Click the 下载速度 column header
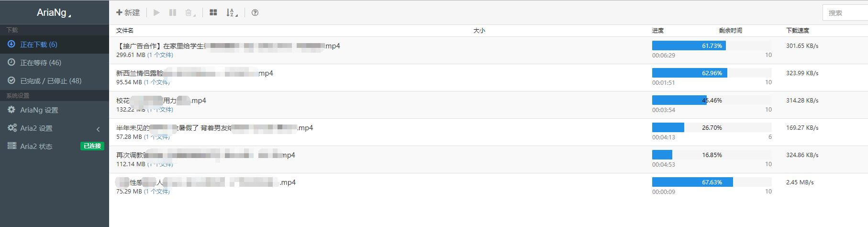This screenshot has width=868, height=227. 797,31
